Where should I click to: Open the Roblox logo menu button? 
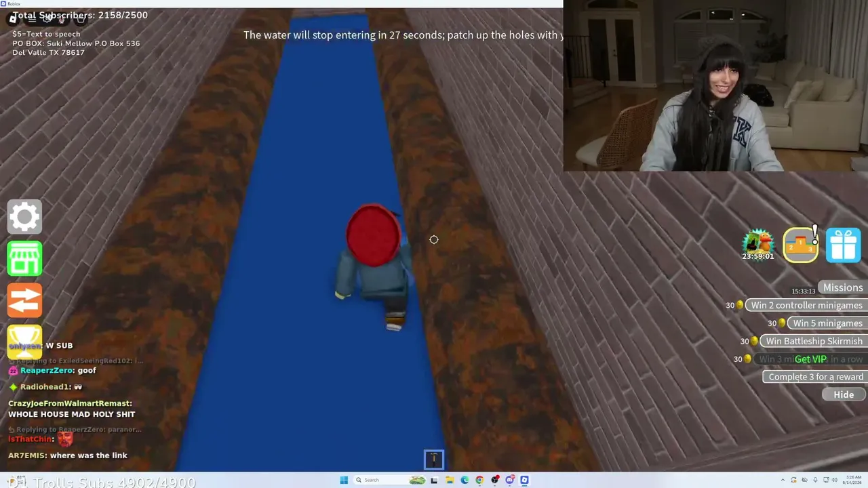13,19
